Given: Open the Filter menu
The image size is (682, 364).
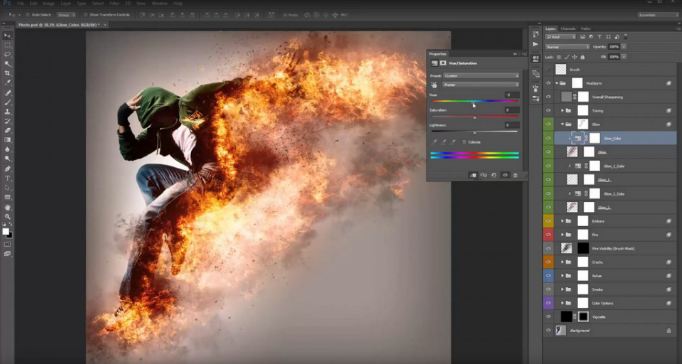Looking at the screenshot, I should click(114, 3).
